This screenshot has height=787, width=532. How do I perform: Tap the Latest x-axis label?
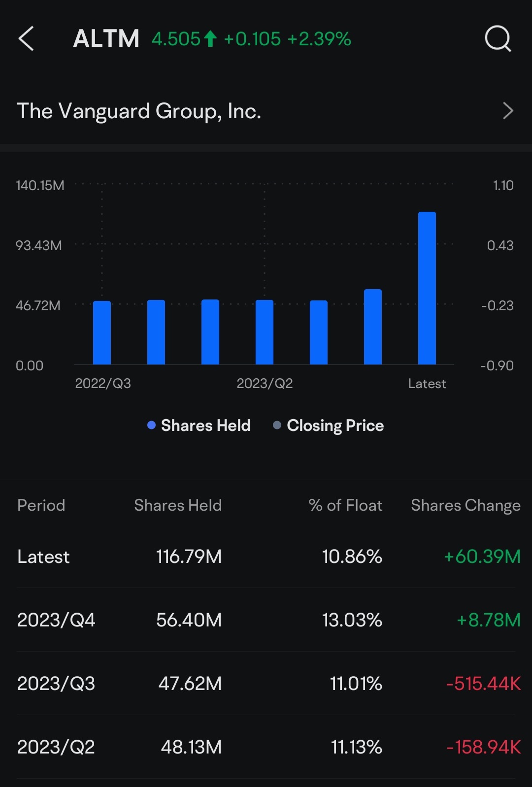(x=427, y=384)
